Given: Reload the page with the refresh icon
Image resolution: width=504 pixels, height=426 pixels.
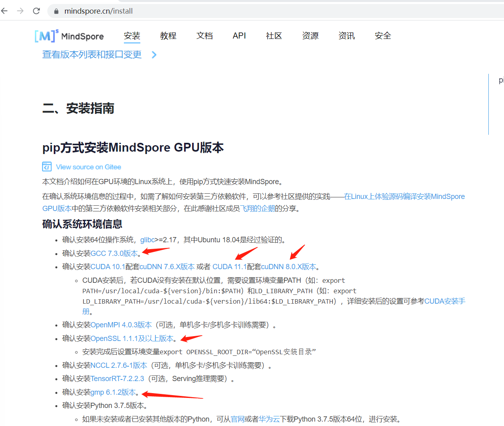Looking at the screenshot, I should (x=36, y=11).
